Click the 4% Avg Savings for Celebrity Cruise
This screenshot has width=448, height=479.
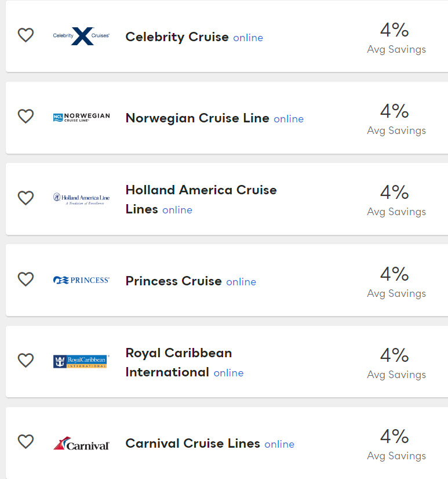point(396,38)
